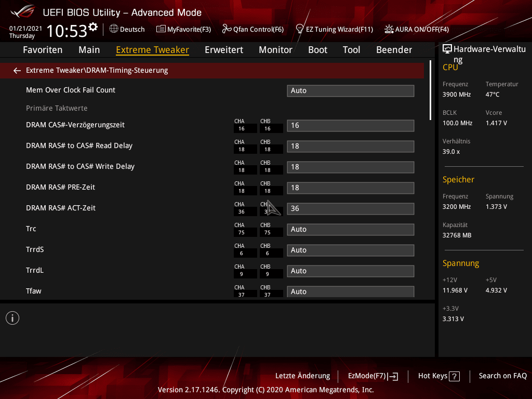532x399 pixels.
Task: Open the Tool tab
Action: click(x=352, y=50)
